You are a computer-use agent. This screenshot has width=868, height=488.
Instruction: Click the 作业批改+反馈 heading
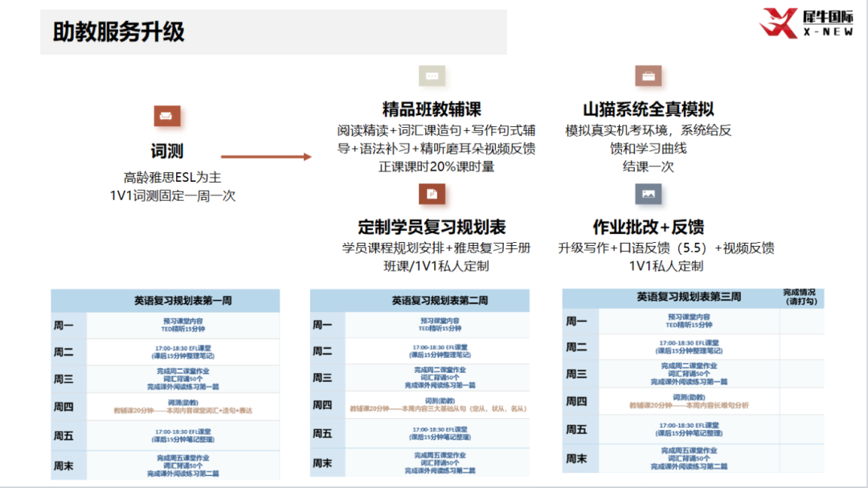649,227
